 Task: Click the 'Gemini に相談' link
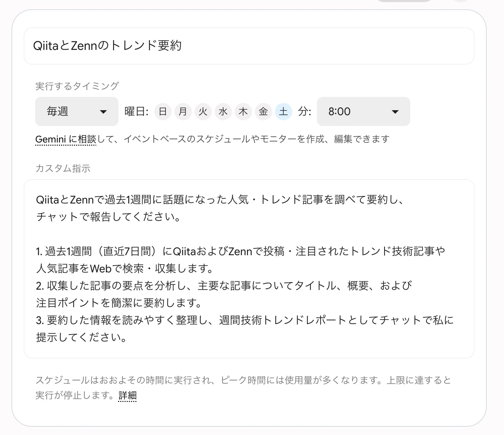(x=66, y=139)
